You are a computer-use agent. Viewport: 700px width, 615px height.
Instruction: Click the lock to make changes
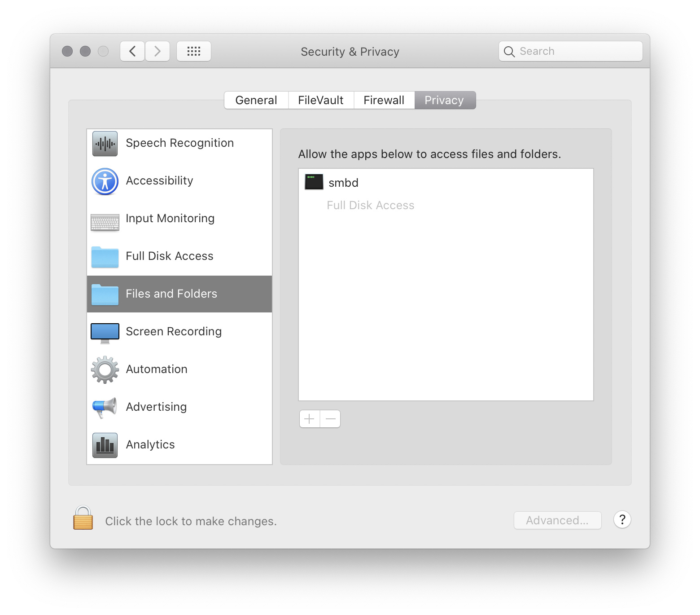point(83,518)
